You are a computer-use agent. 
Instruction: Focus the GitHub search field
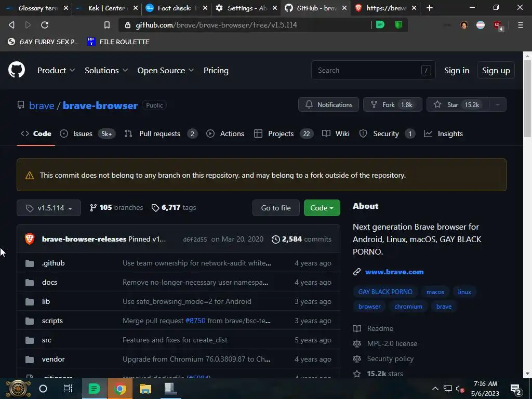[373, 70]
